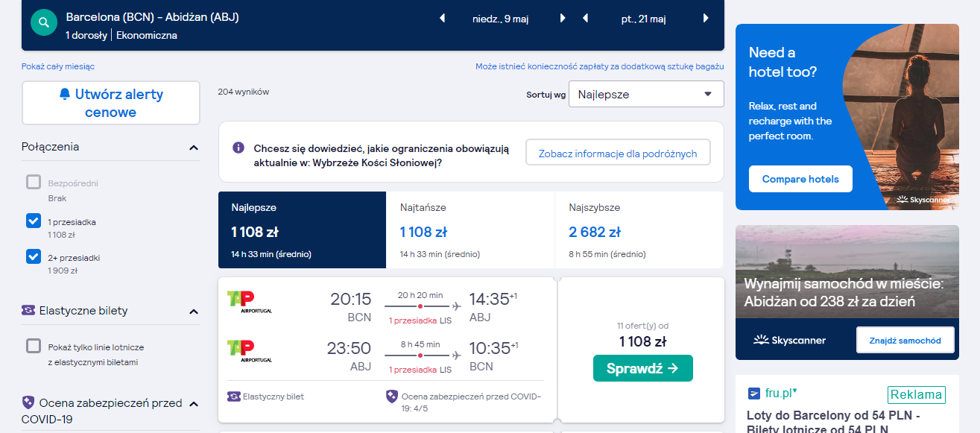Click the purple info icon in restrictions banner
The height and width of the screenshot is (433, 980).
point(238,148)
